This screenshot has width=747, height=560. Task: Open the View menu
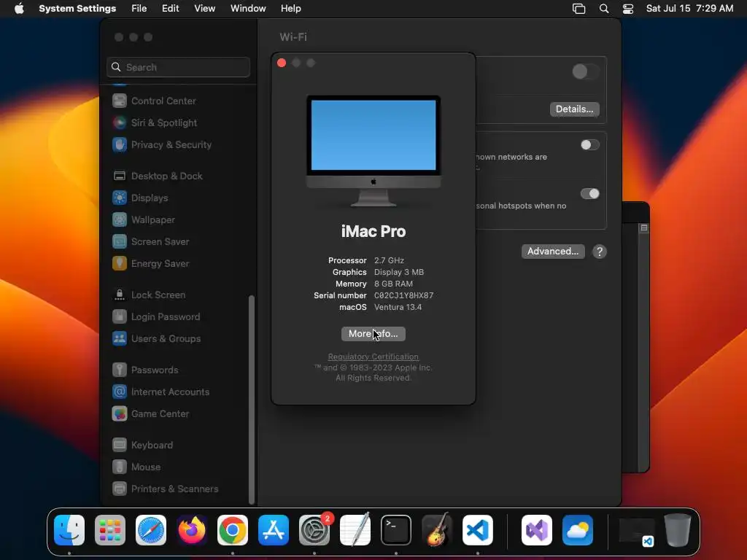click(204, 9)
